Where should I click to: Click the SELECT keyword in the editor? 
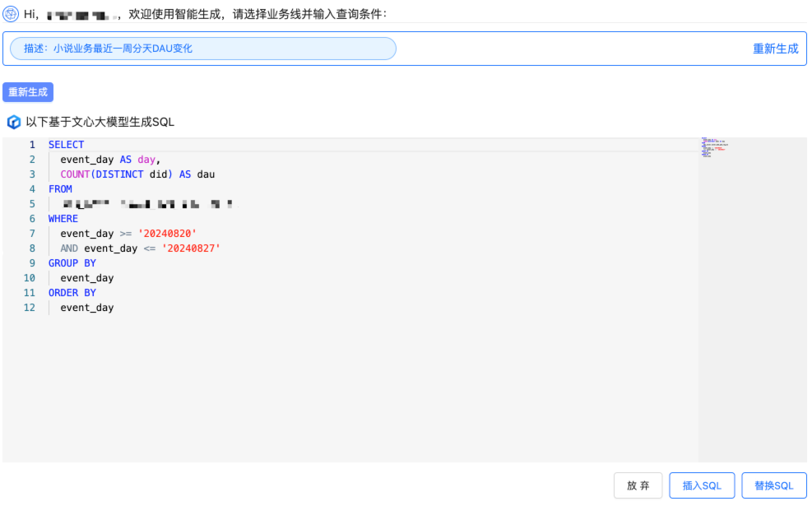point(66,145)
